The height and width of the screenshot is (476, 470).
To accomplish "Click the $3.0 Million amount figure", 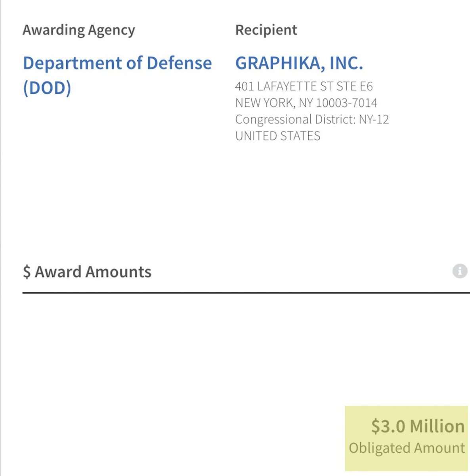I will (x=418, y=426).
